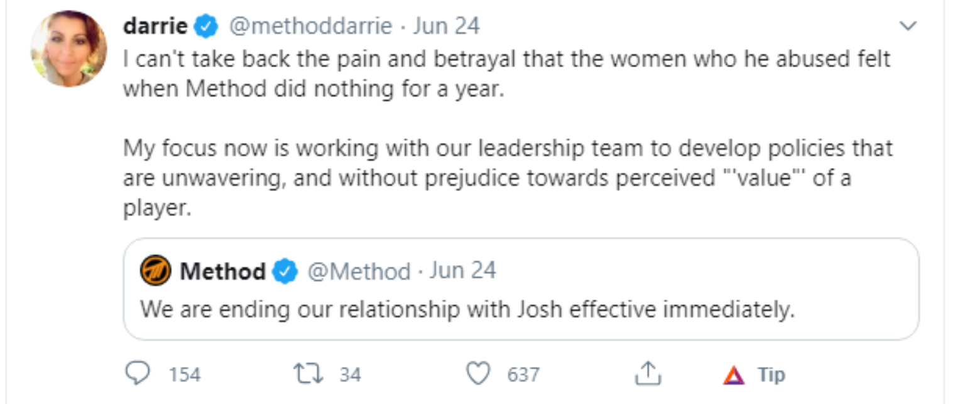Retweet darrie's tweet via the retweet icon

click(x=309, y=374)
